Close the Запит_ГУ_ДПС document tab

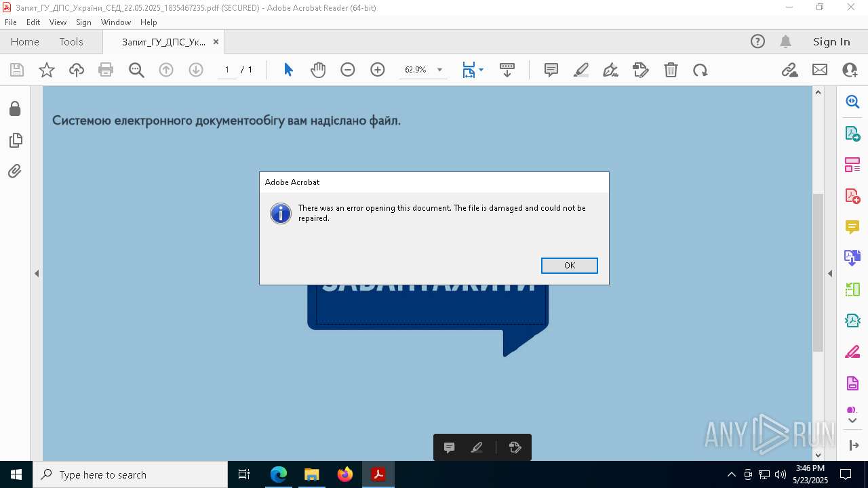coord(216,41)
